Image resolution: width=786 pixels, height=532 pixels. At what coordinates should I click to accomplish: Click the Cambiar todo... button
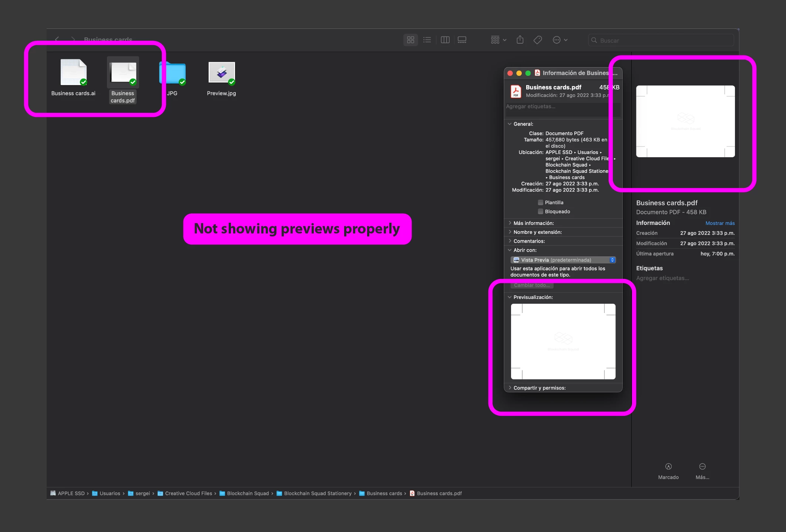(x=532, y=285)
